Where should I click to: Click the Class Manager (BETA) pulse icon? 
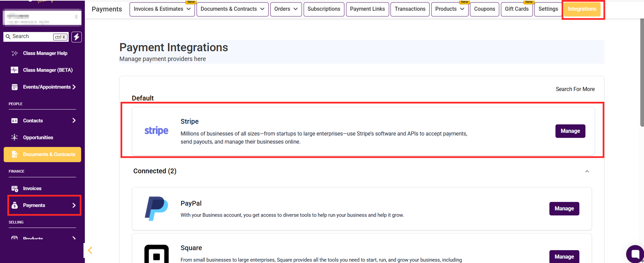pos(14,70)
